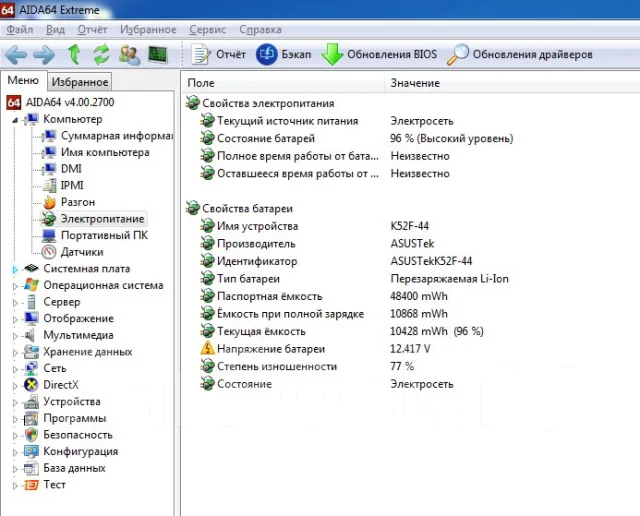This screenshot has width=640, height=516.
Task: Select the Свойства батареи group header
Action: coord(239,209)
